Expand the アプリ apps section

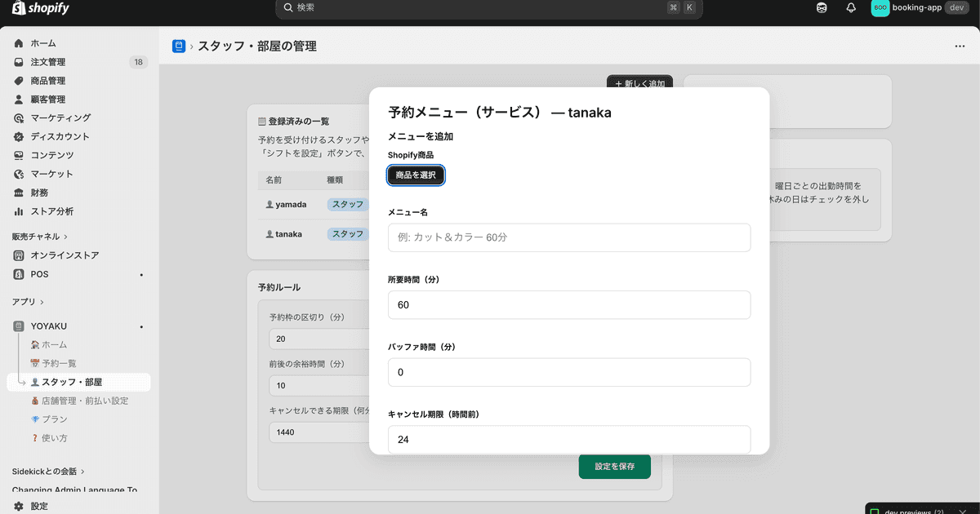pyautogui.click(x=28, y=302)
